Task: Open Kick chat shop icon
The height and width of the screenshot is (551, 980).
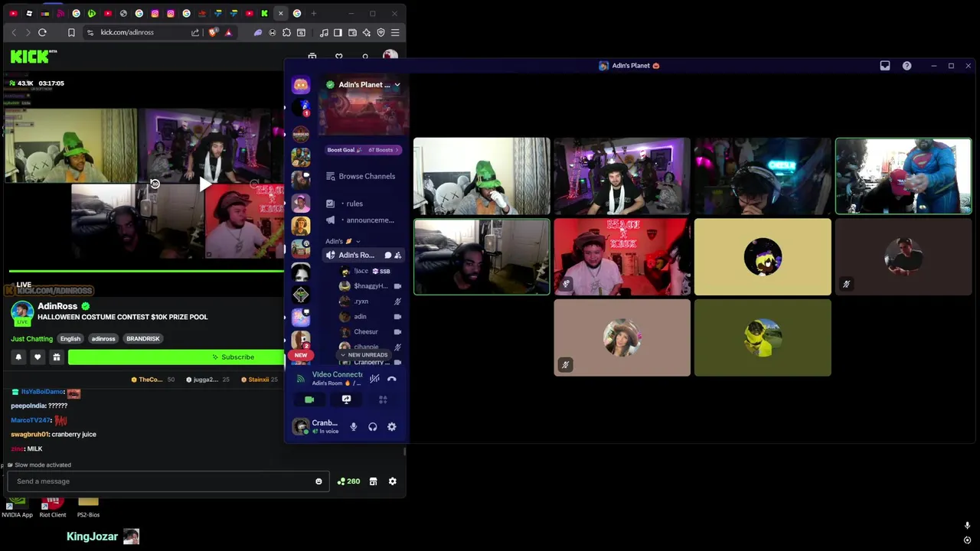Action: click(x=373, y=481)
